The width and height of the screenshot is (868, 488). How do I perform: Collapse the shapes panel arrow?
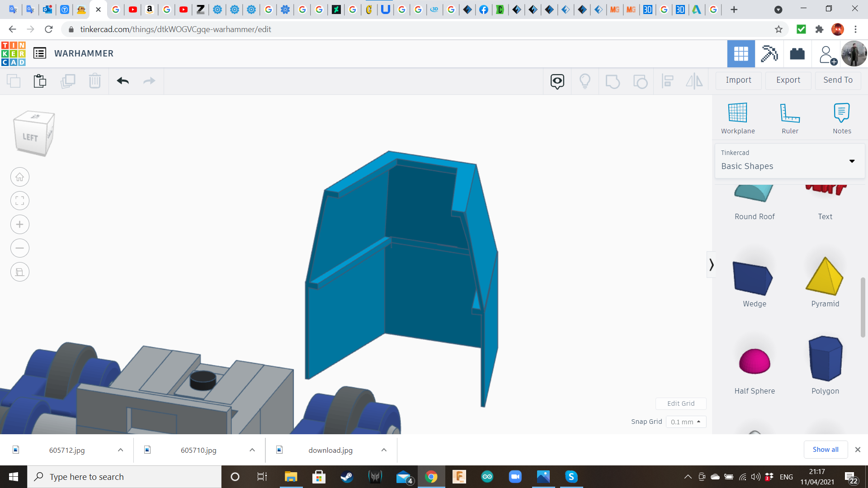pos(711,265)
